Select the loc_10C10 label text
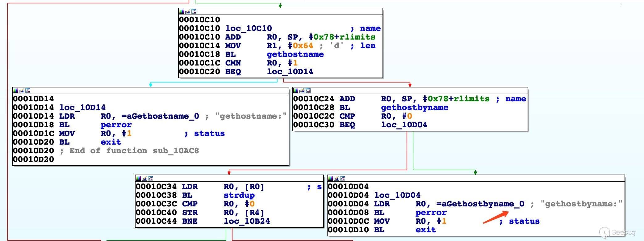644x241 pixels. 249,28
